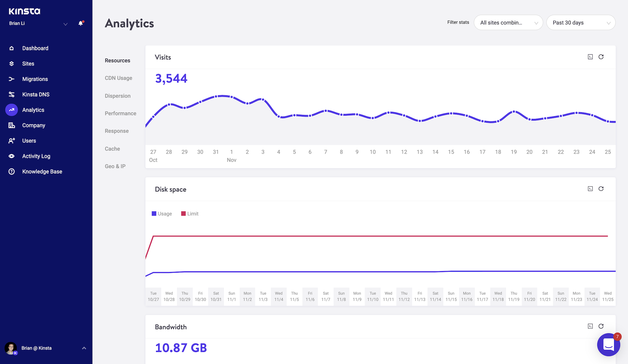Screen dimensions: 628x364
Task: Expand the All sites combined dropdown
Action: click(x=507, y=22)
